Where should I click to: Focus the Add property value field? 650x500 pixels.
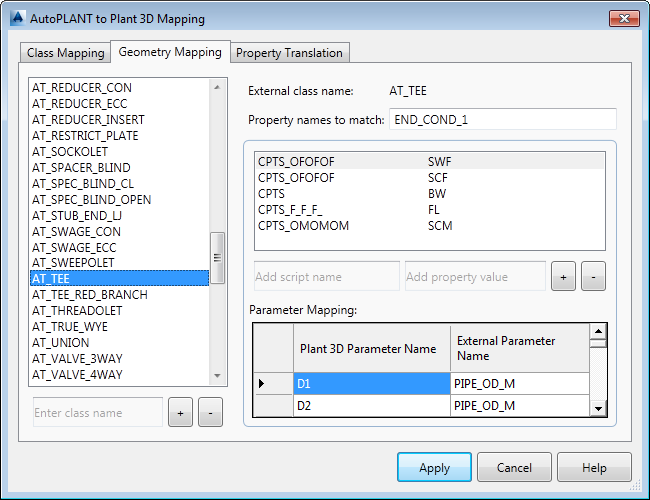click(x=475, y=276)
